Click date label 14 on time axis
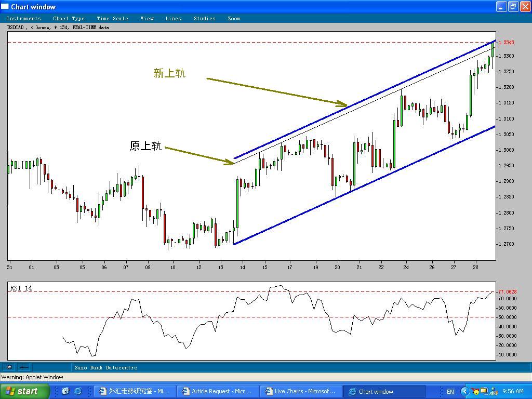The height and width of the screenshot is (399, 532). (x=242, y=268)
